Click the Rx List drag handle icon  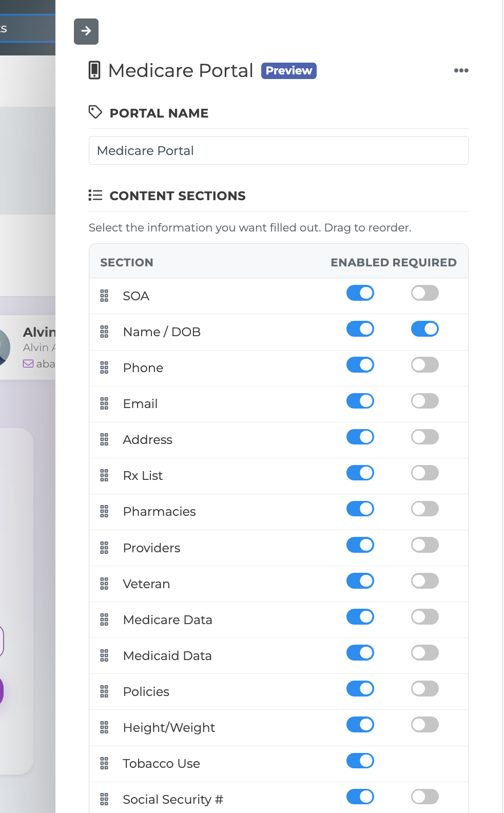(104, 475)
